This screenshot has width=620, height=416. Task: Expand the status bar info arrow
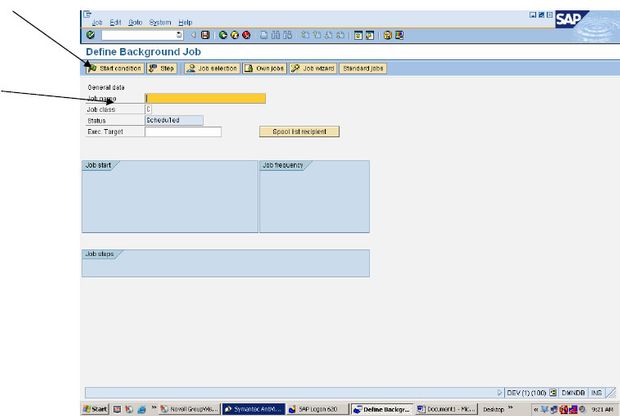[x=499, y=393]
